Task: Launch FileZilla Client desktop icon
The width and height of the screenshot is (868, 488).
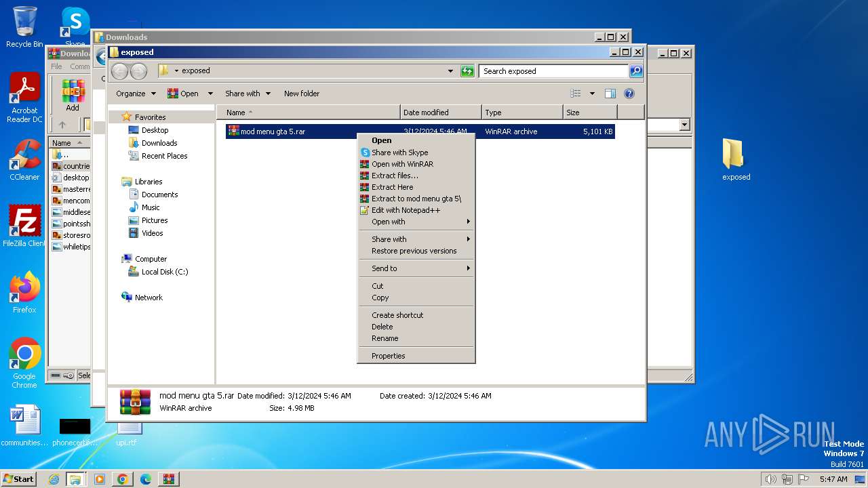Action: pos(24,226)
